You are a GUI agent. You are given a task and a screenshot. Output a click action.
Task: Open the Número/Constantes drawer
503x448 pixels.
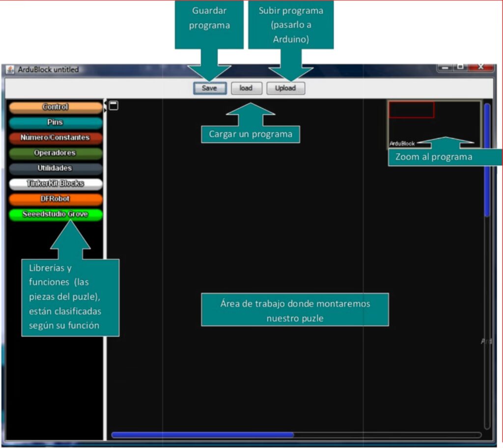click(x=56, y=138)
